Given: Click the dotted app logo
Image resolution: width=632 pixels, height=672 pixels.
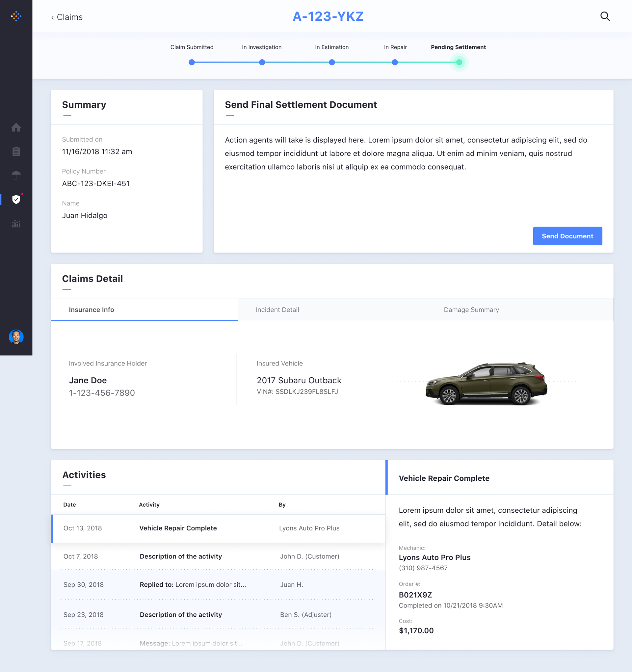Looking at the screenshot, I should pyautogui.click(x=16, y=16).
